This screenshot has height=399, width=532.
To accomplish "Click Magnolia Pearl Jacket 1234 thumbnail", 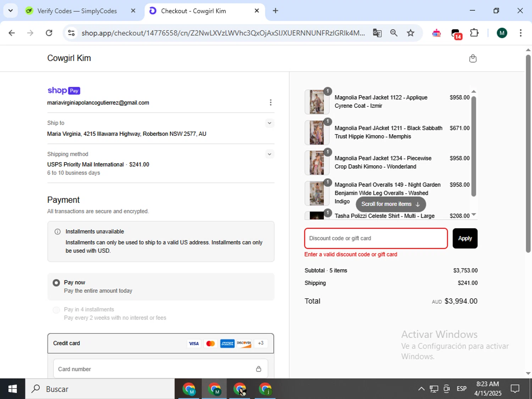I will [x=317, y=163].
